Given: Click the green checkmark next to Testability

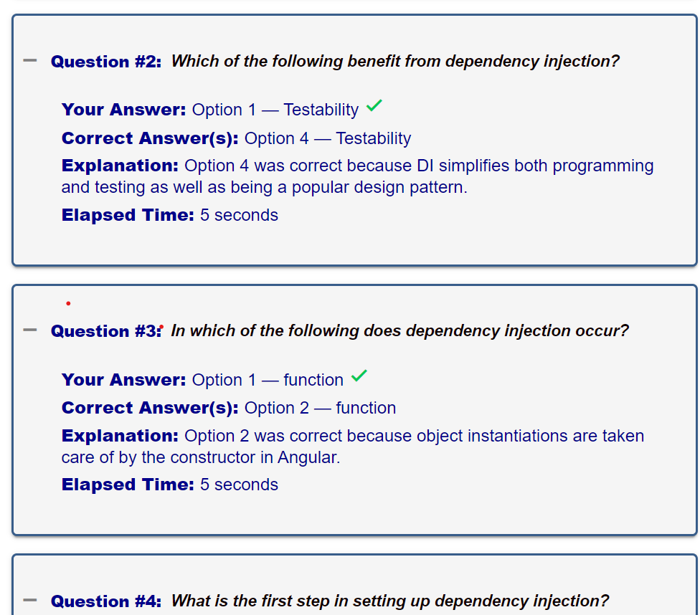Looking at the screenshot, I should (374, 106).
